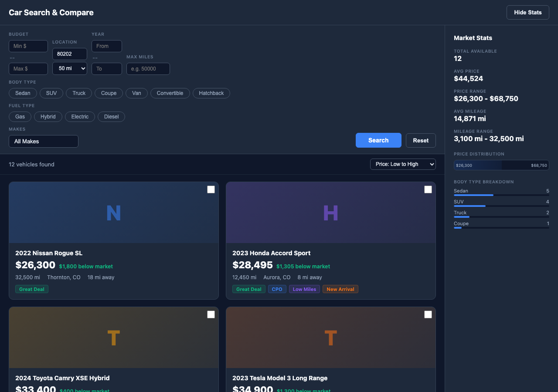Click the Thornton, CO location text
Image resolution: width=558 pixels, height=392 pixels.
(x=64, y=277)
